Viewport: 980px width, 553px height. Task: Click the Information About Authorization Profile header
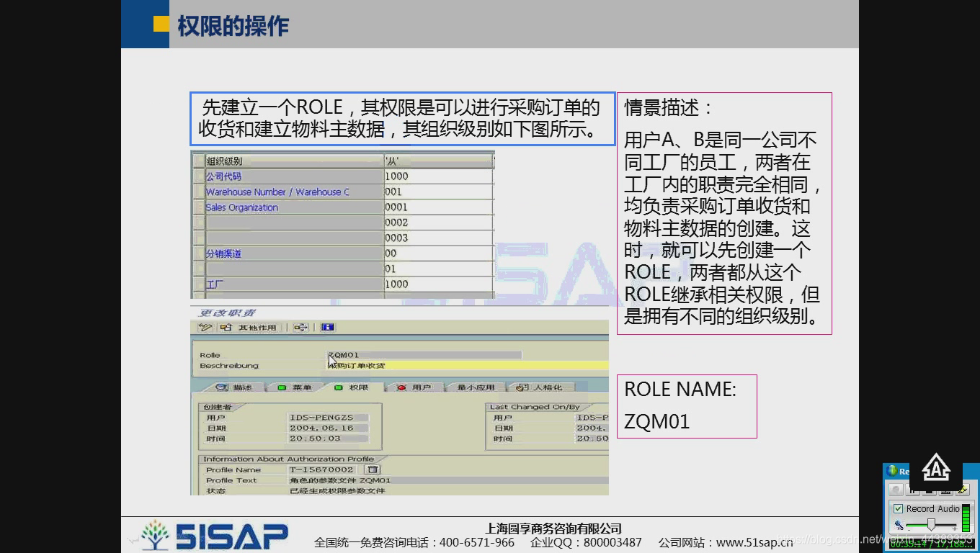(x=288, y=459)
